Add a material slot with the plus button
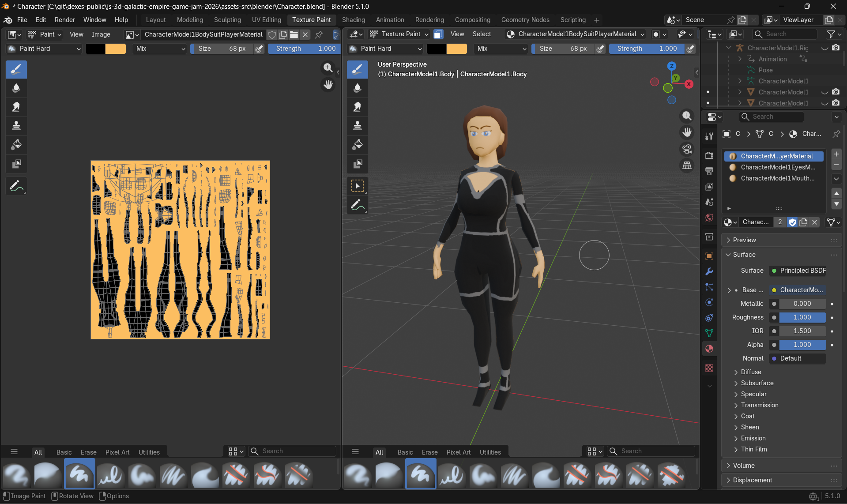Image resolution: width=847 pixels, height=504 pixels. (x=836, y=154)
